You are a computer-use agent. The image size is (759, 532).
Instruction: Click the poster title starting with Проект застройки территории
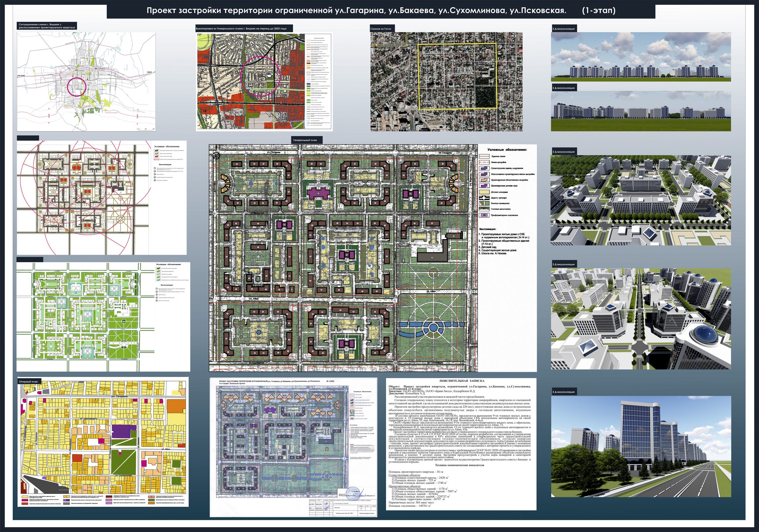356,11
